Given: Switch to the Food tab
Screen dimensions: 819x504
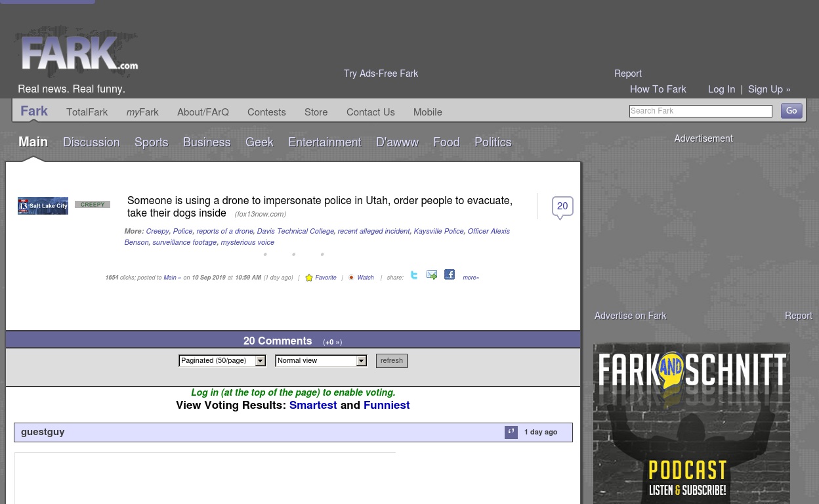Looking at the screenshot, I should pos(447,142).
